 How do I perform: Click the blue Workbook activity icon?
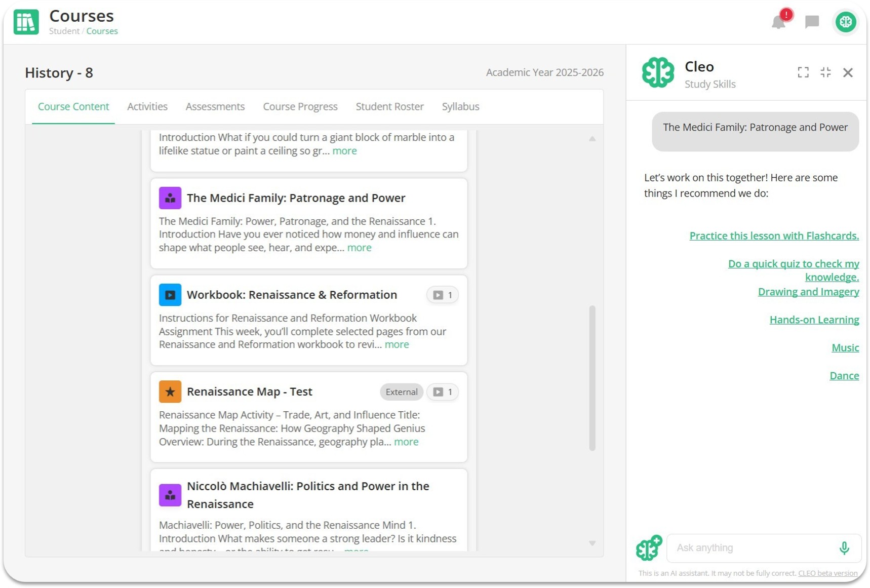(170, 295)
